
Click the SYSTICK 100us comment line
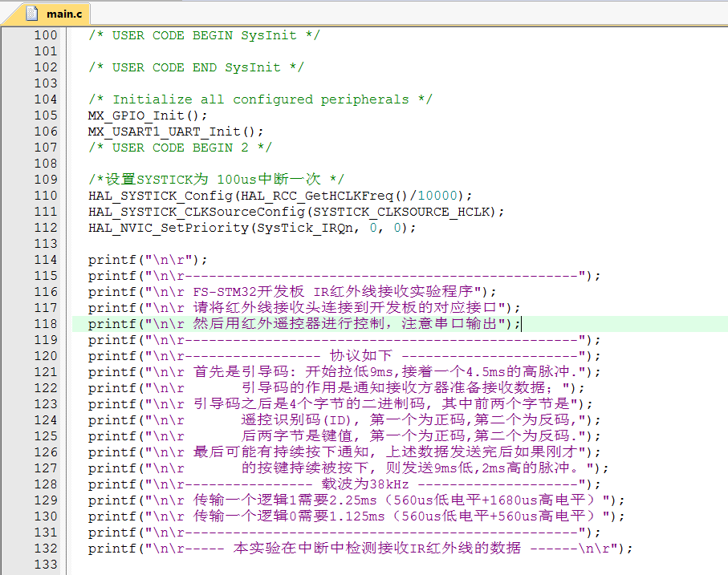(x=216, y=180)
